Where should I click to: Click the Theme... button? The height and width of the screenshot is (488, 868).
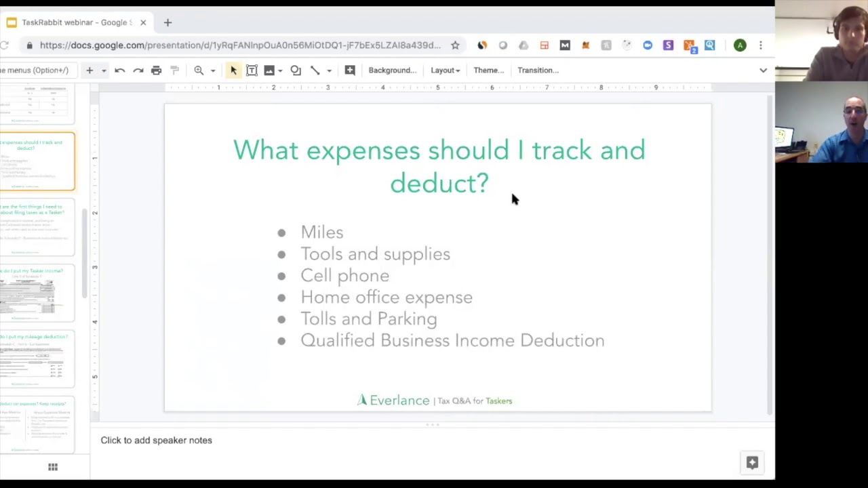tap(488, 70)
